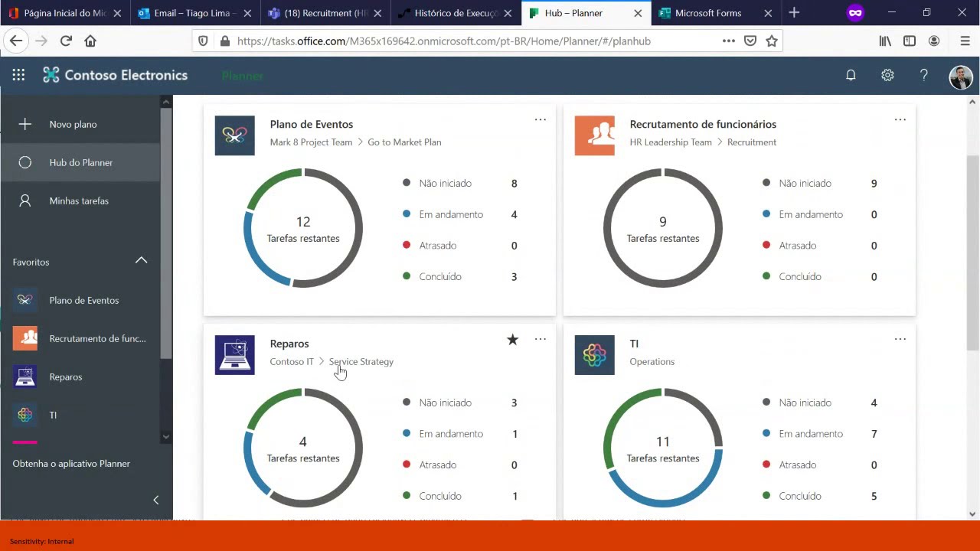Click the sidebar scroll down arrow
Image resolution: width=980 pixels, height=551 pixels.
(x=166, y=436)
